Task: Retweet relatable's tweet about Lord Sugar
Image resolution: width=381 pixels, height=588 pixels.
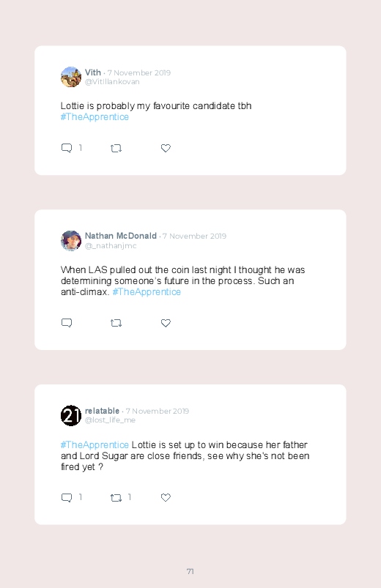Action: click(x=116, y=498)
